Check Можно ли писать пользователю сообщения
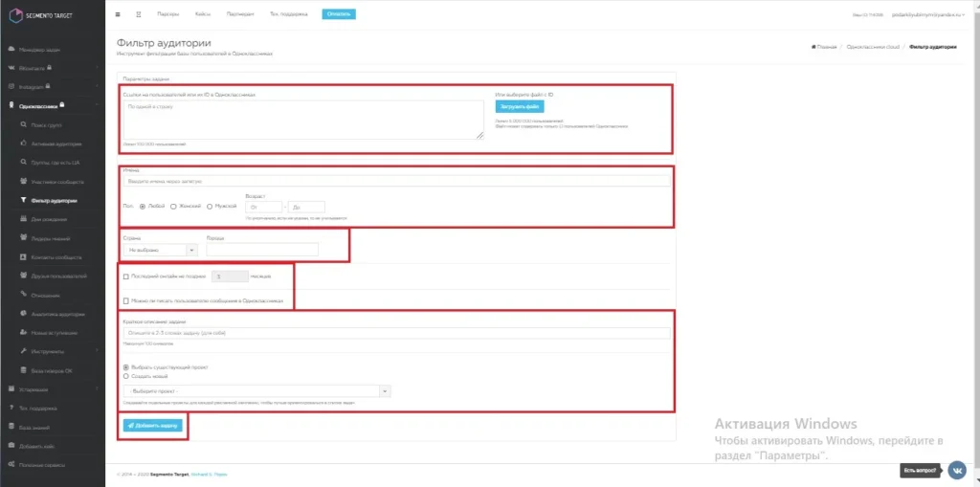Image resolution: width=980 pixels, height=487 pixels. coord(126,300)
